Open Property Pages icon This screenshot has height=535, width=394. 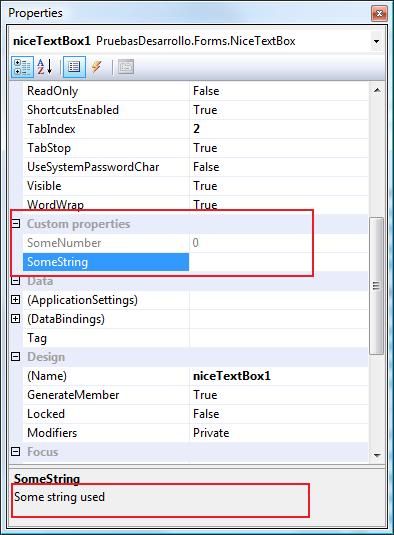[x=126, y=67]
